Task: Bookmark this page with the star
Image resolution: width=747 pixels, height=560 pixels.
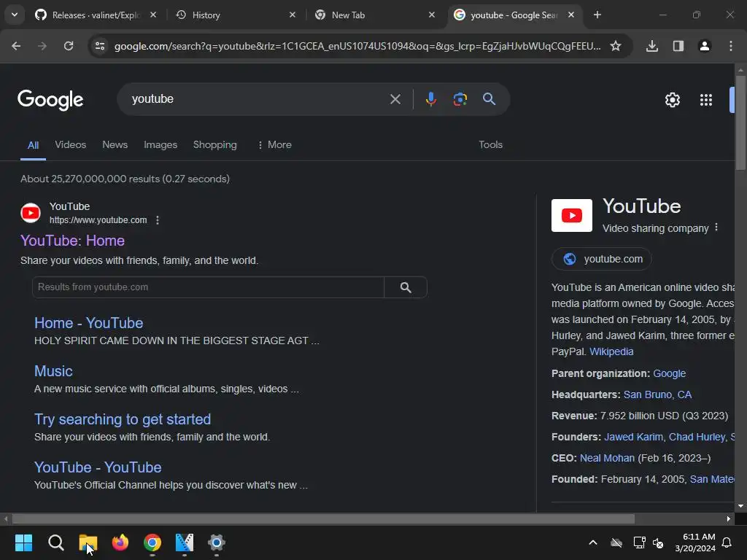Action: (x=616, y=46)
